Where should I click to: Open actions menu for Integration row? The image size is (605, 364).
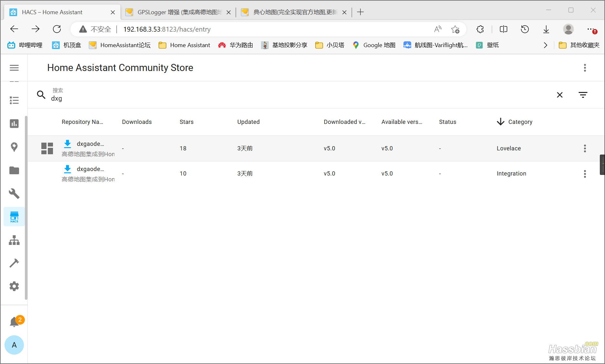click(585, 174)
